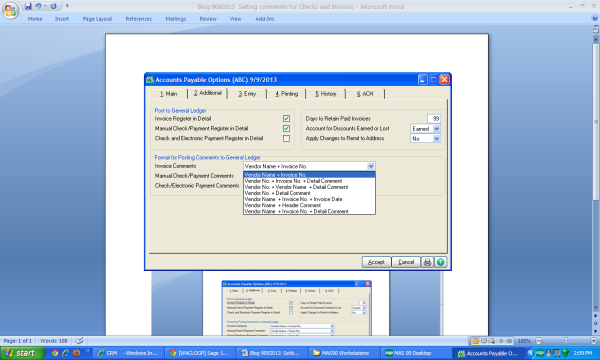Open Account for Discounts Earned or Lost dropdown
The image size is (600, 360).
pos(437,129)
